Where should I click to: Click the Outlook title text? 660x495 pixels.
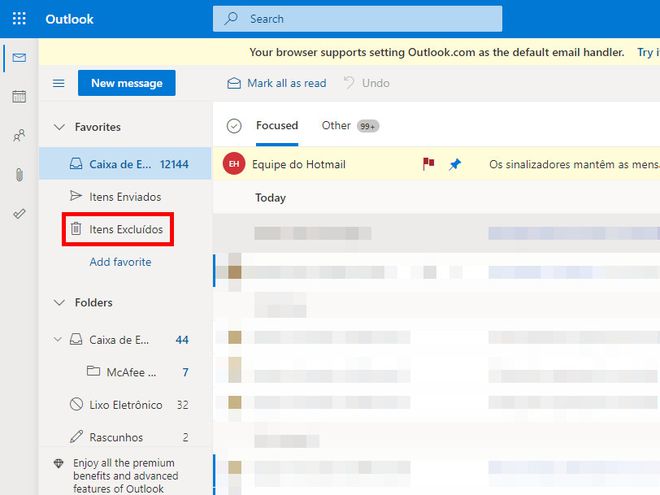point(69,19)
